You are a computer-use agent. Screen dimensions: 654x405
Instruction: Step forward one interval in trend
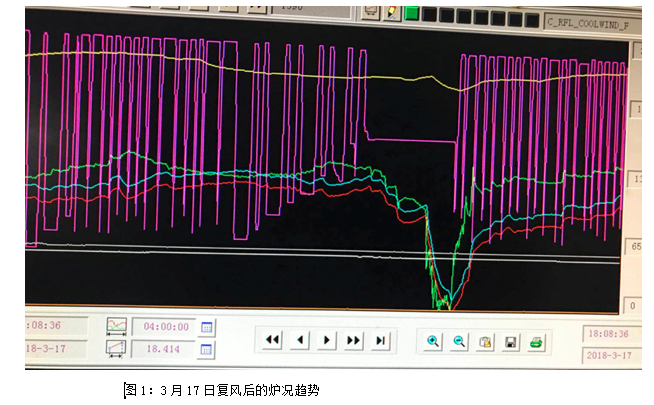pos(326,341)
